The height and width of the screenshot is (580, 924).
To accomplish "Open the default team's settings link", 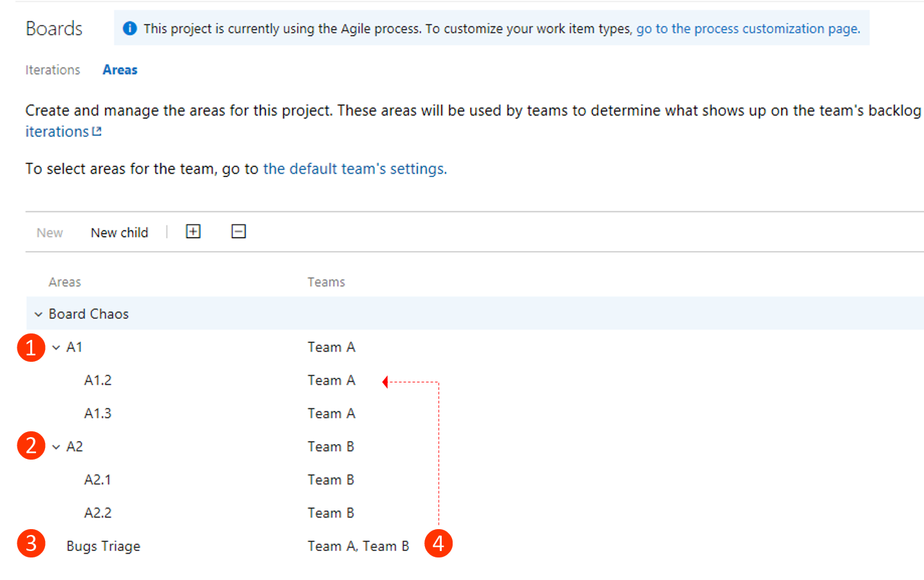I will tap(355, 169).
